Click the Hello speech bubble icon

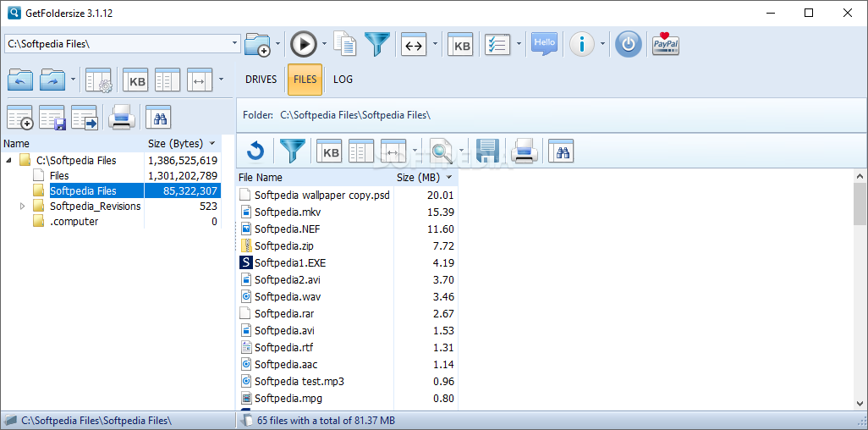(x=544, y=43)
